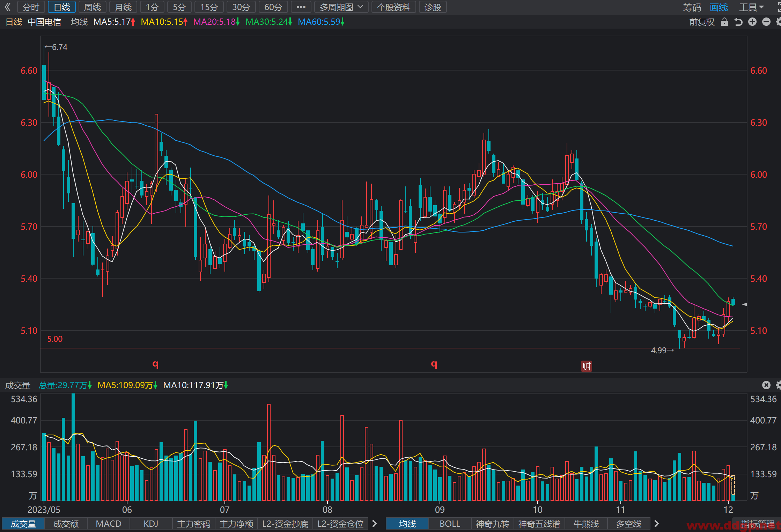Toggle the 画线 drawing mode
Screen dimensions: 781x532
coord(719,7)
